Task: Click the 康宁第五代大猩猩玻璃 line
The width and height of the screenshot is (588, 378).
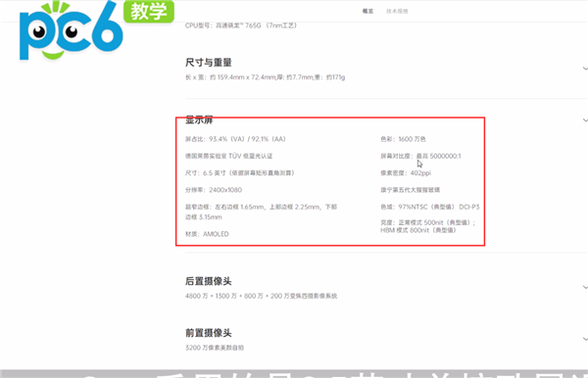Action: tap(411, 190)
